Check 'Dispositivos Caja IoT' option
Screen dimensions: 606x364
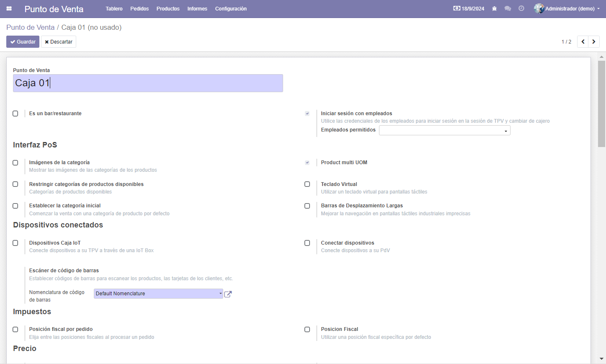tap(15, 243)
